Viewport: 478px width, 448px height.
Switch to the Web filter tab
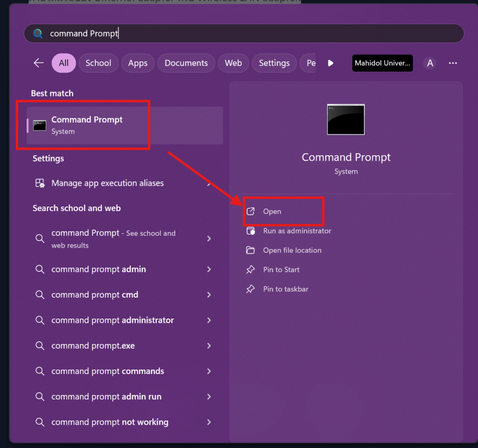tap(233, 63)
